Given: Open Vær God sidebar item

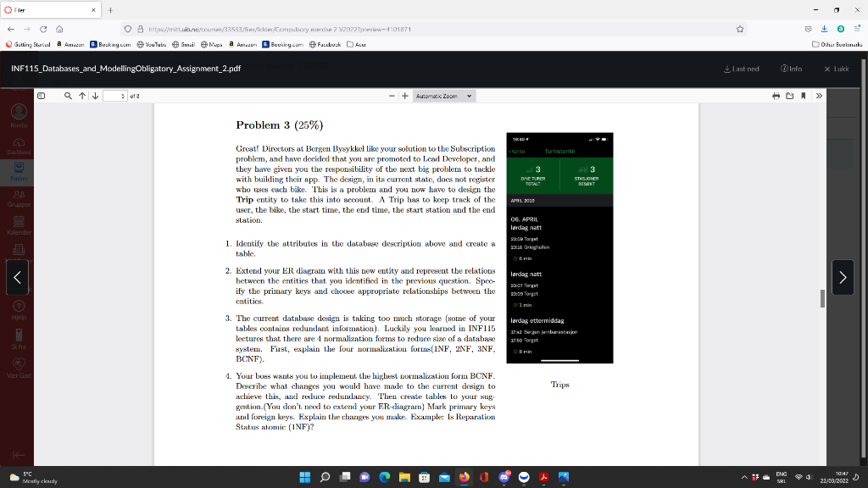Looking at the screenshot, I should [x=19, y=368].
